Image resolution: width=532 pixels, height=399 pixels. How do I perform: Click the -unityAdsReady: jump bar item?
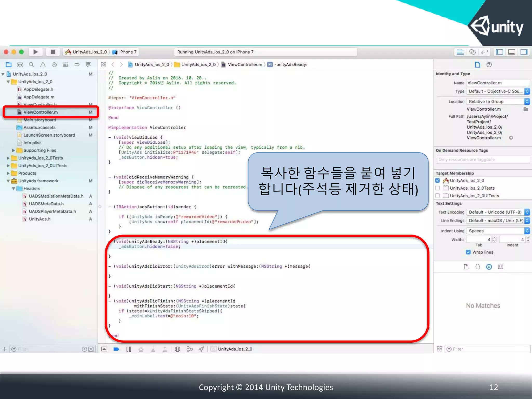[288, 64]
